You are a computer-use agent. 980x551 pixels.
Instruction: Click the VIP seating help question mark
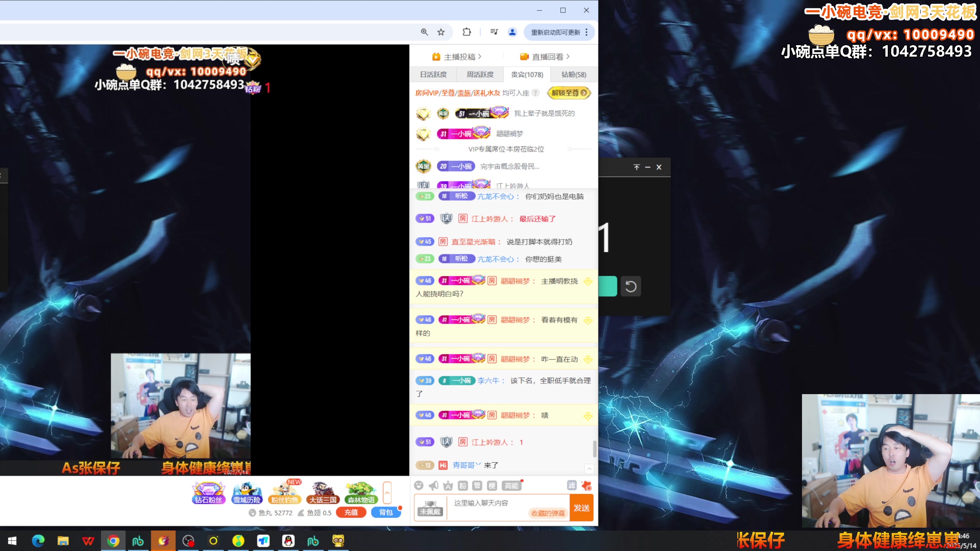point(536,93)
